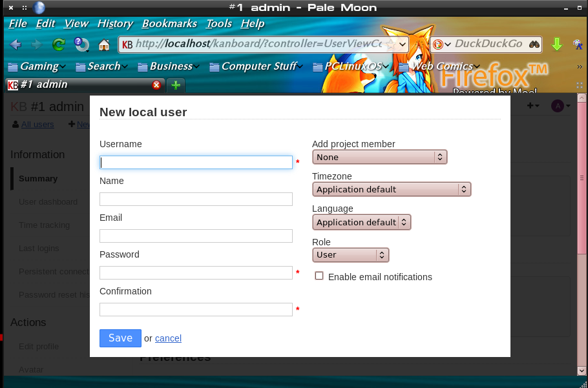Open downloads via green arrow icon

[x=557, y=45]
